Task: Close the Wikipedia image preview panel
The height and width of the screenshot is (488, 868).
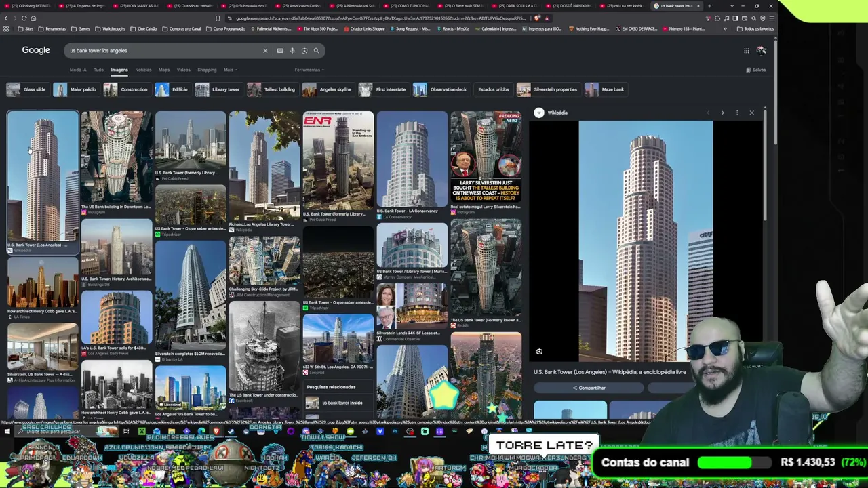Action: [x=751, y=113]
